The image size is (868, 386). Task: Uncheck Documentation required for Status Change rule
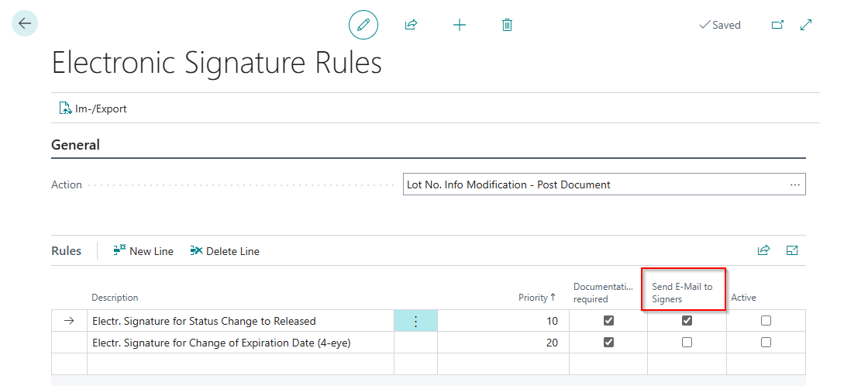click(608, 321)
